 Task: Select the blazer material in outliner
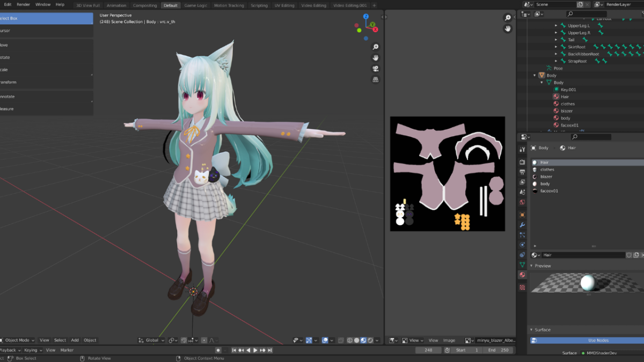[567, 111]
